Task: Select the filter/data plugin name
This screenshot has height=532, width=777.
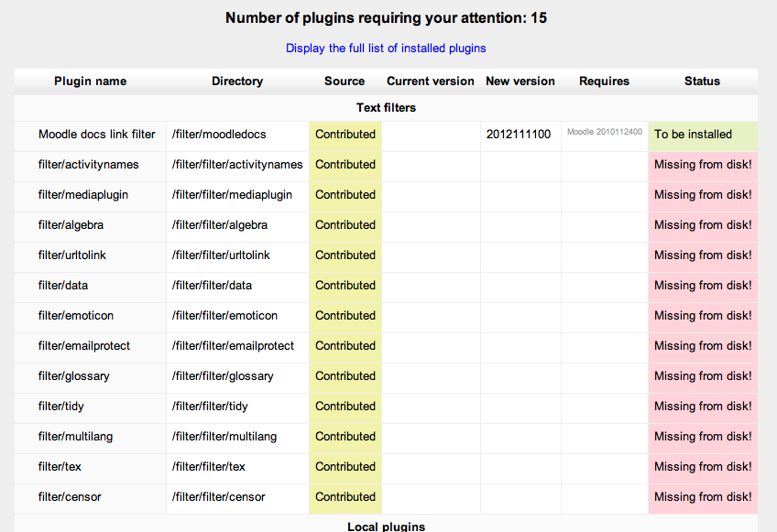Action: [63, 286]
